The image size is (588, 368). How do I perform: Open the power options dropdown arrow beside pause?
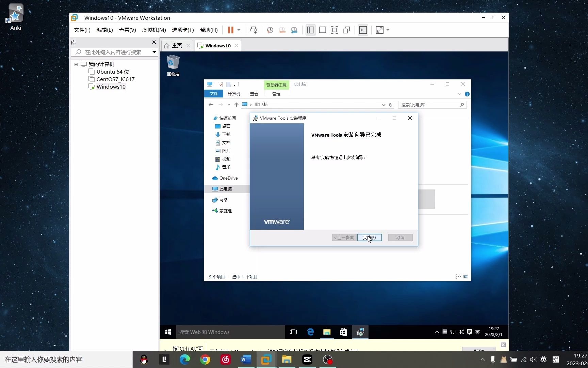[x=239, y=30]
